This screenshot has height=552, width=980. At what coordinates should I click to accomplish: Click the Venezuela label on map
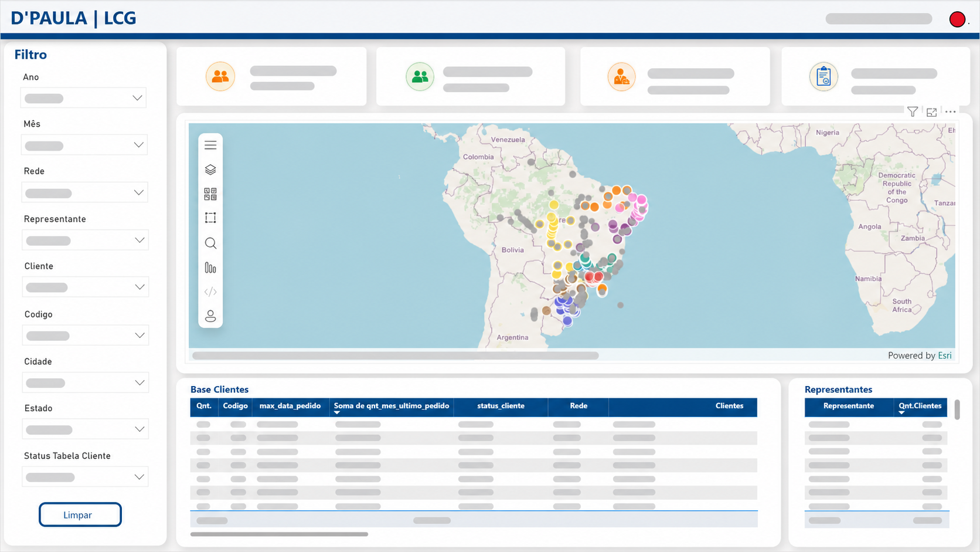[x=508, y=140]
